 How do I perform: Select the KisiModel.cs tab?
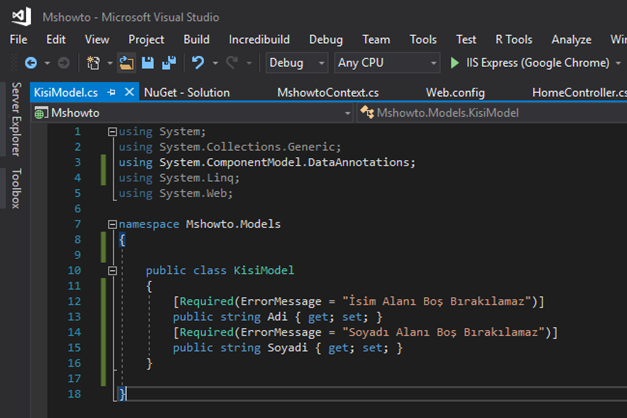[66, 93]
